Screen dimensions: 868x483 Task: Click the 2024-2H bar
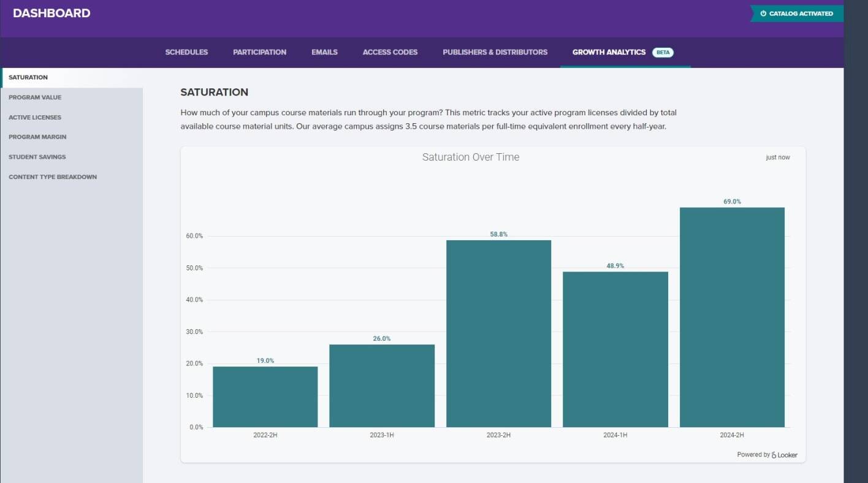coord(732,317)
